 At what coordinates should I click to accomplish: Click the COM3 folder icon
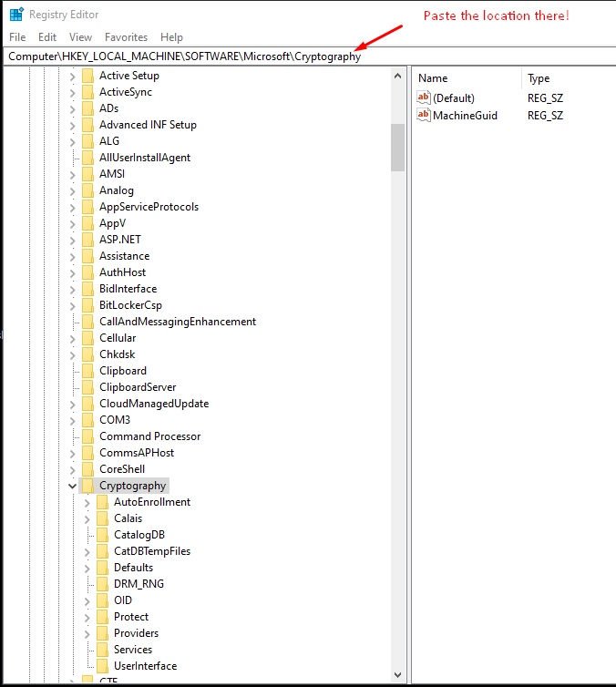point(88,420)
